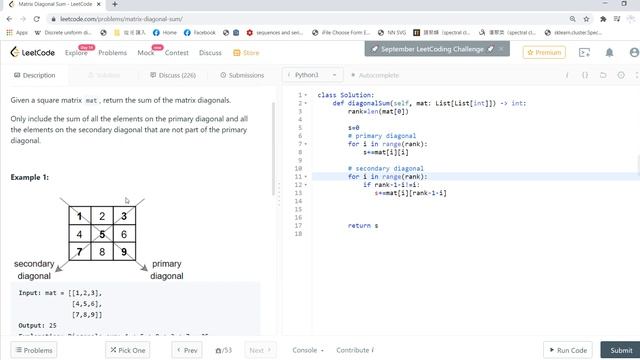Click the Premium button
The height and width of the screenshot is (360, 640).
tap(544, 52)
